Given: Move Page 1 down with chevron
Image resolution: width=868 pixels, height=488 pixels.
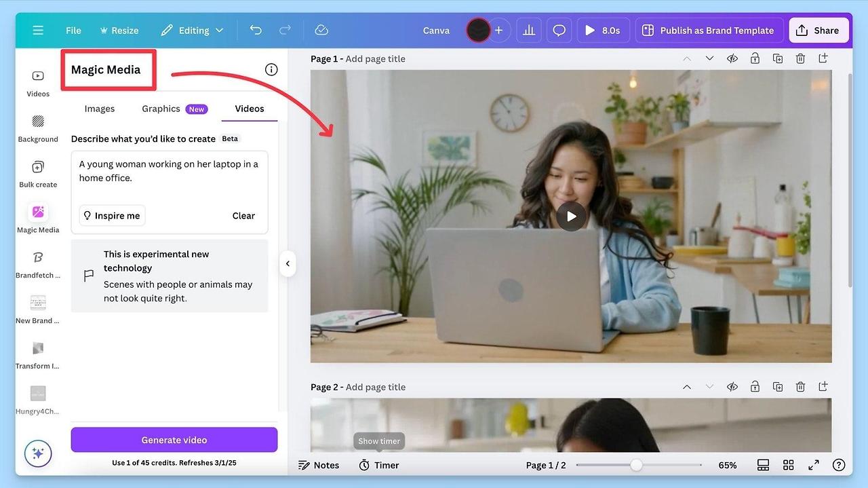Looking at the screenshot, I should tap(709, 58).
